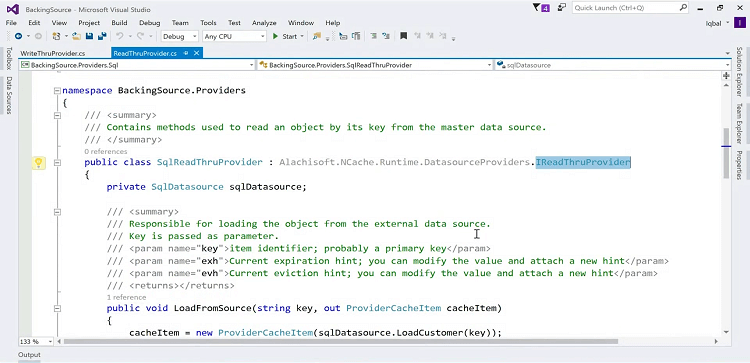The image size is (750, 363).
Task: Open the SqlReadThruProvider type navigation dropdown
Action: [375, 65]
